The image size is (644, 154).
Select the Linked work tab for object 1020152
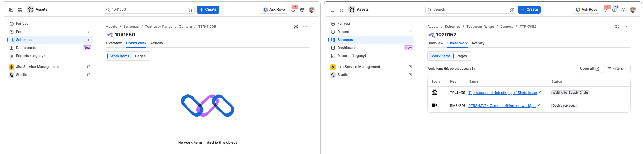click(457, 43)
